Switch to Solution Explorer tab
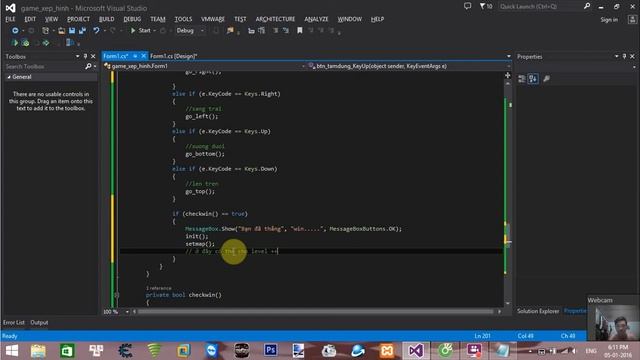Image resolution: width=640 pixels, height=360 pixels. (x=538, y=311)
